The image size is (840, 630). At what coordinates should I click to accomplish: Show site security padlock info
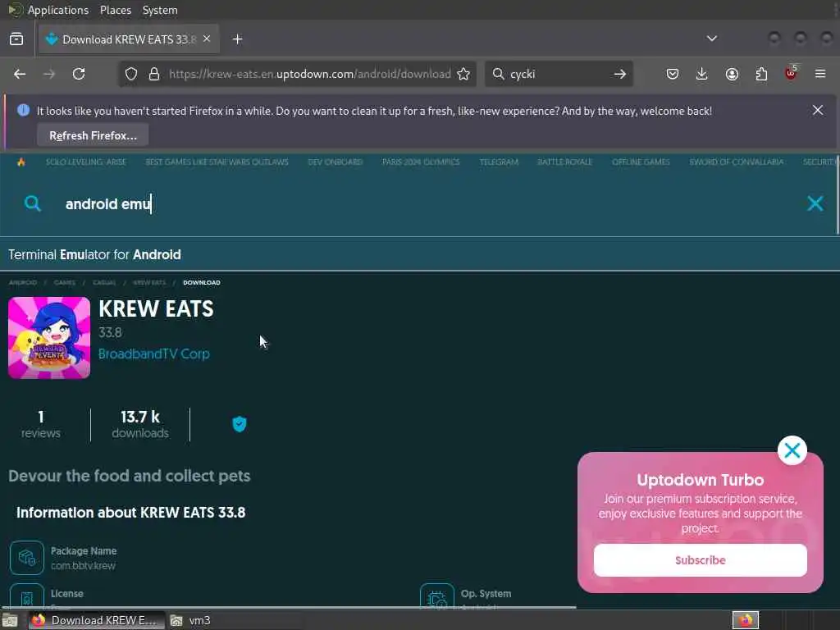153,74
